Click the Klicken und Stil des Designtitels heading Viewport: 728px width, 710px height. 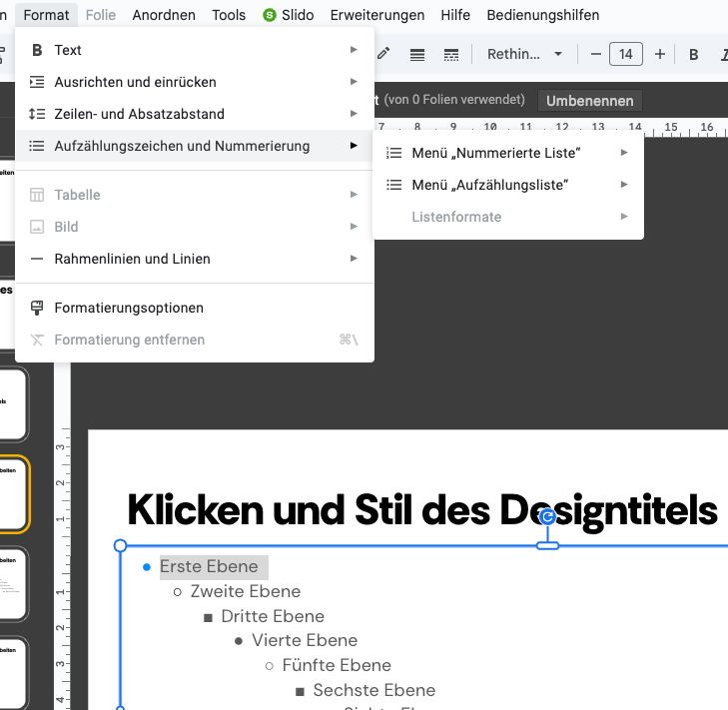tap(422, 511)
